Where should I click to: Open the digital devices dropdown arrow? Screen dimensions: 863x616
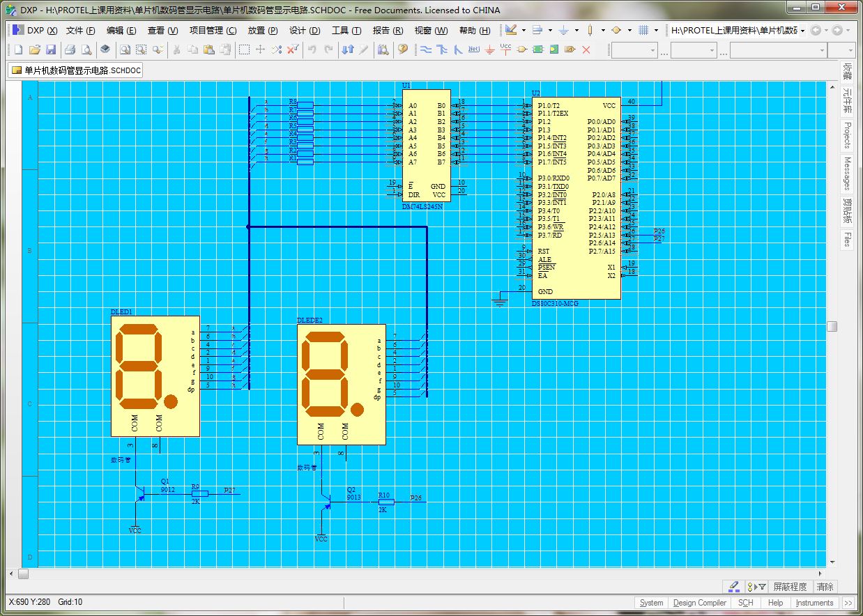pos(603,31)
